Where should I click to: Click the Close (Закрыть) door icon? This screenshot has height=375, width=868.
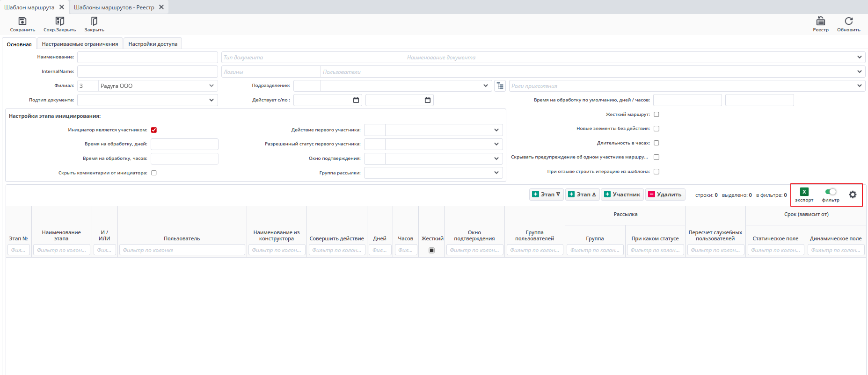pos(94,22)
